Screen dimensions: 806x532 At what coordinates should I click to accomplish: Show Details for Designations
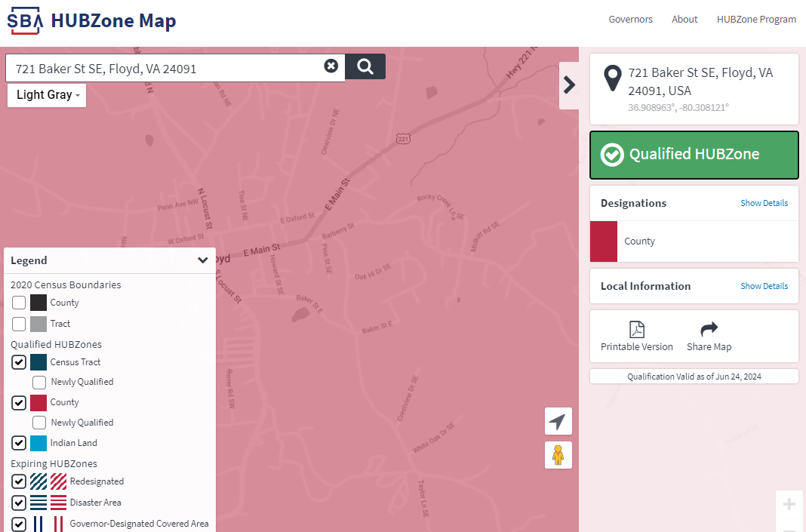click(x=764, y=203)
